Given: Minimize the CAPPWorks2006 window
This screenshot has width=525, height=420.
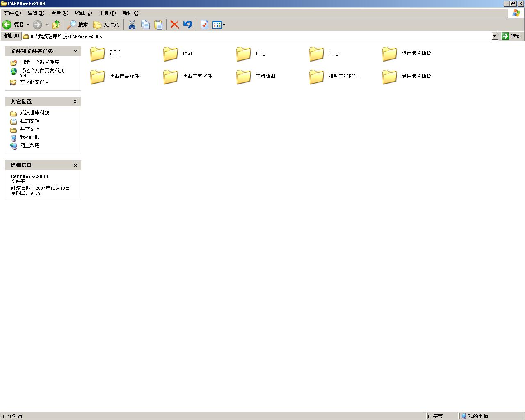Looking at the screenshot, I should coord(507,4).
